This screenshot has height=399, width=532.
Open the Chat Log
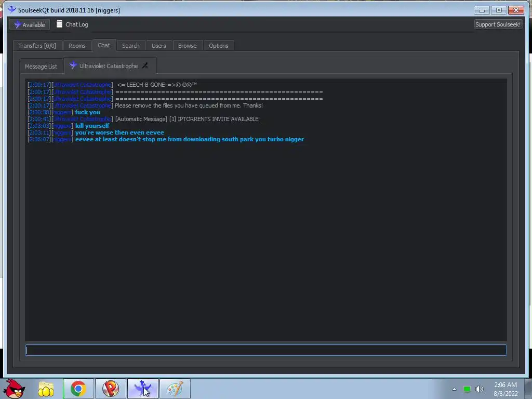[x=72, y=24]
